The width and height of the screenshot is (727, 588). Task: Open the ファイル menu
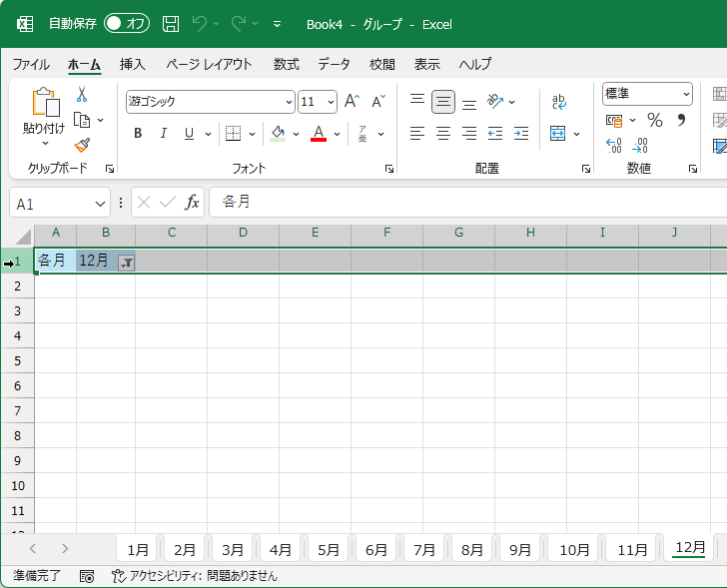31,64
